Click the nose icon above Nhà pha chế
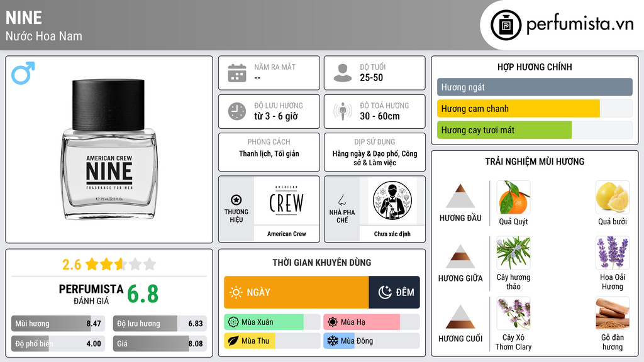Image resolution: width=644 pixels, height=362 pixels. tap(341, 200)
